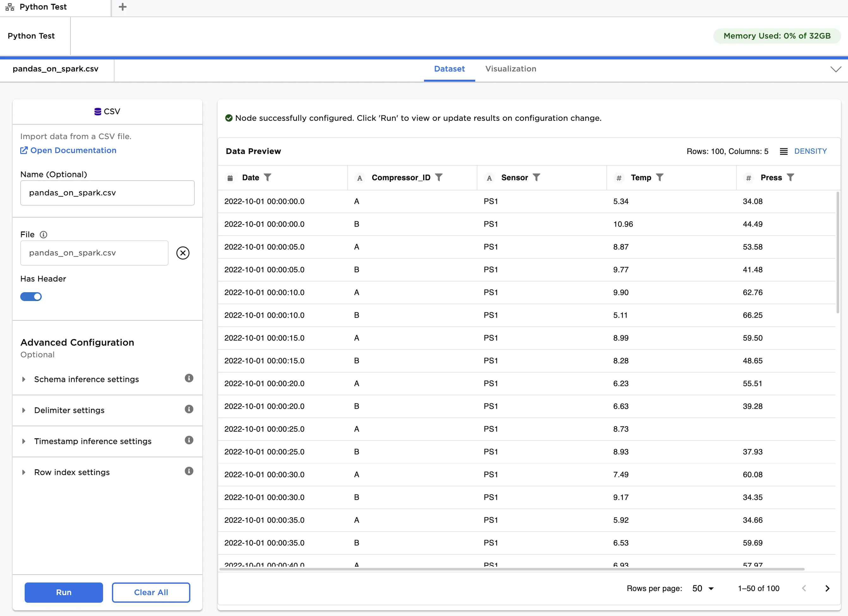Viewport: 848px width, 616px height.
Task: Click the Temp column filter icon
Action: pyautogui.click(x=660, y=177)
